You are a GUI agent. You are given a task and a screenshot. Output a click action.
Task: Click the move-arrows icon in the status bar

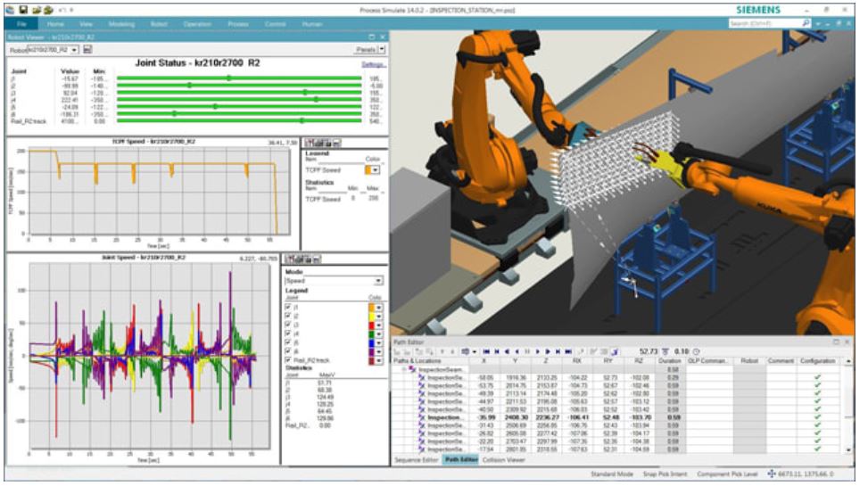[x=772, y=474]
